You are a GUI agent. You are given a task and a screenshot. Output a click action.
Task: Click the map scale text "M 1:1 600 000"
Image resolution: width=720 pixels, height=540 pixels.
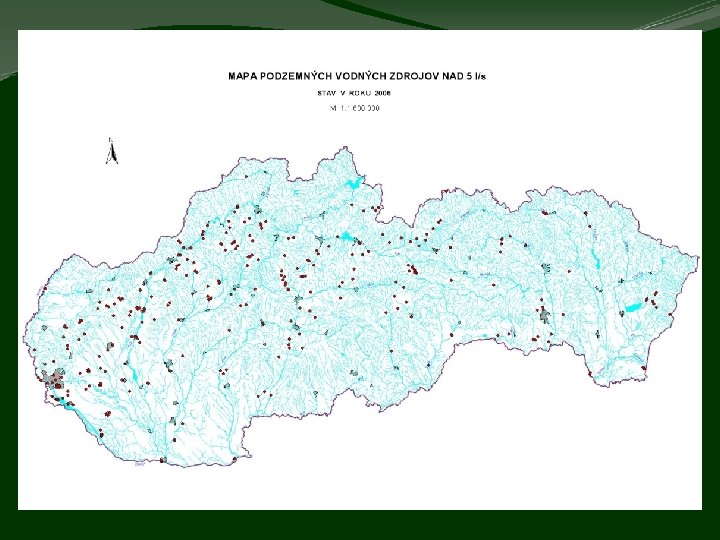coord(354,108)
